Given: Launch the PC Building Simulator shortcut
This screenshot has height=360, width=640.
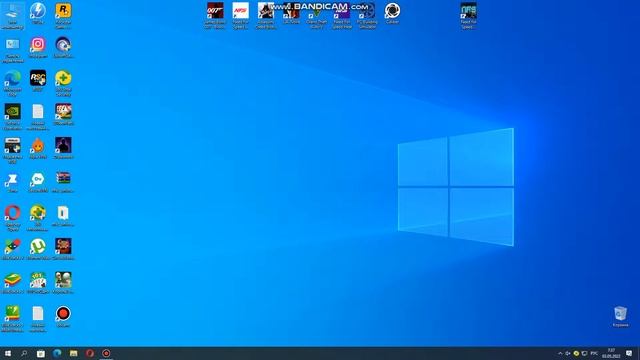Looking at the screenshot, I should 367,16.
